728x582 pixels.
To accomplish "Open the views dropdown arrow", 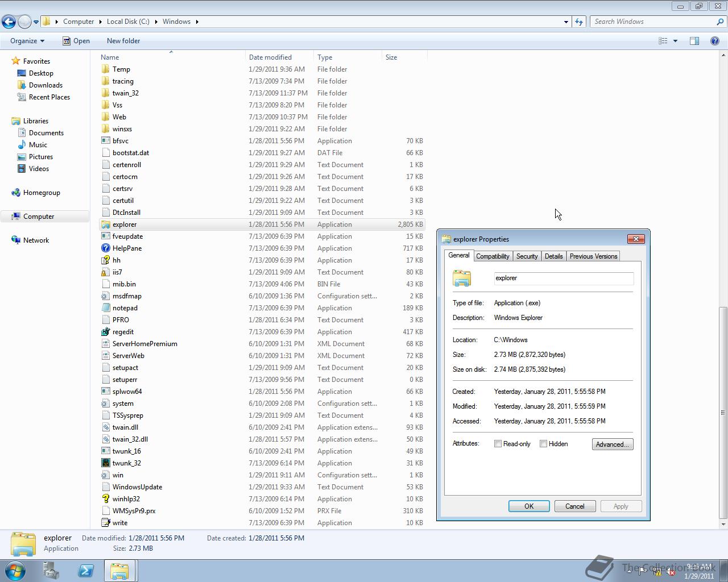I will click(x=675, y=41).
